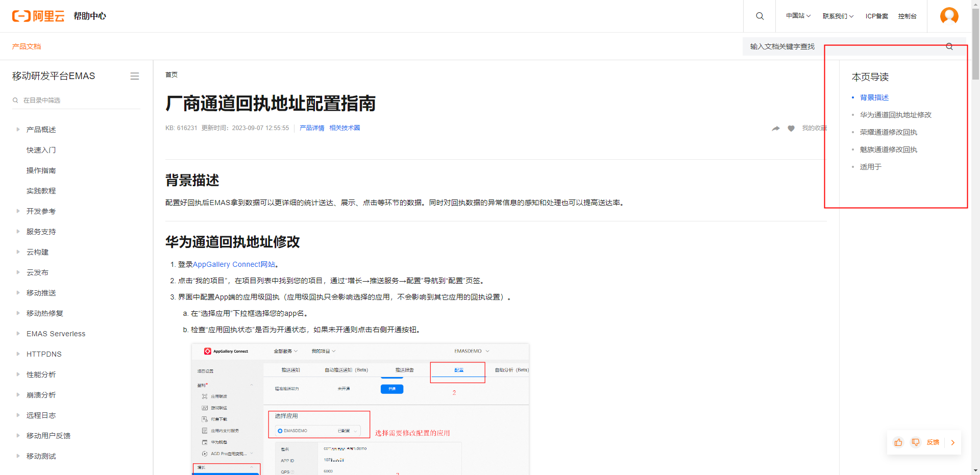
Task: Click the 华为通道回执地址修改 section heading
Action: (233, 242)
